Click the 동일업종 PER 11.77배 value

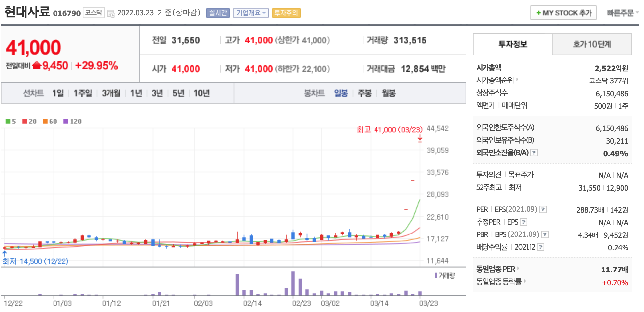coord(615,270)
